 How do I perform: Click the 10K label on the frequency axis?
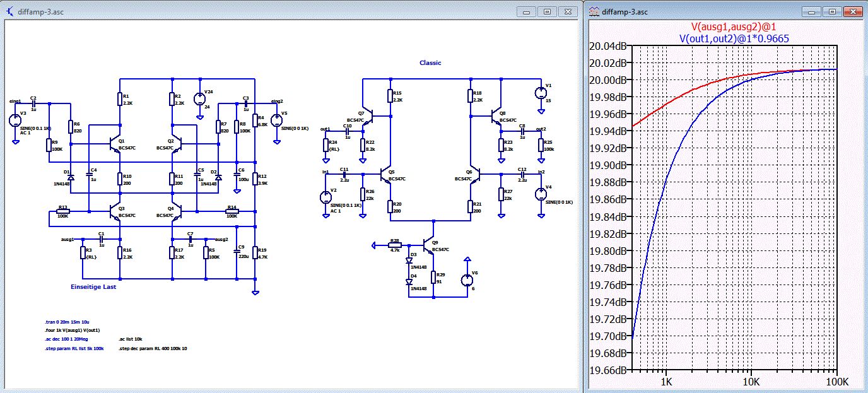point(751,383)
